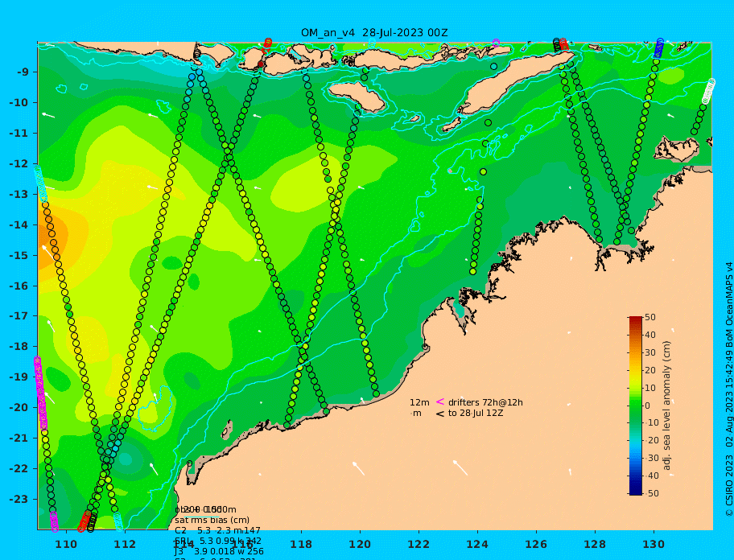Viewport: 734px width, 560px height.
Task: Click the latitude axis label '-15'
Action: 19,255
